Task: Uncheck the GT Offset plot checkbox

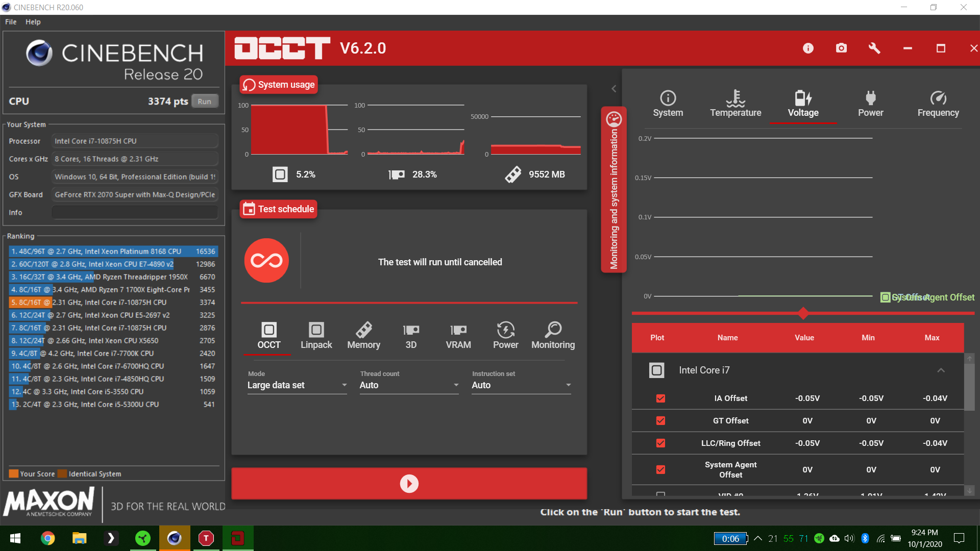Action: 660,421
